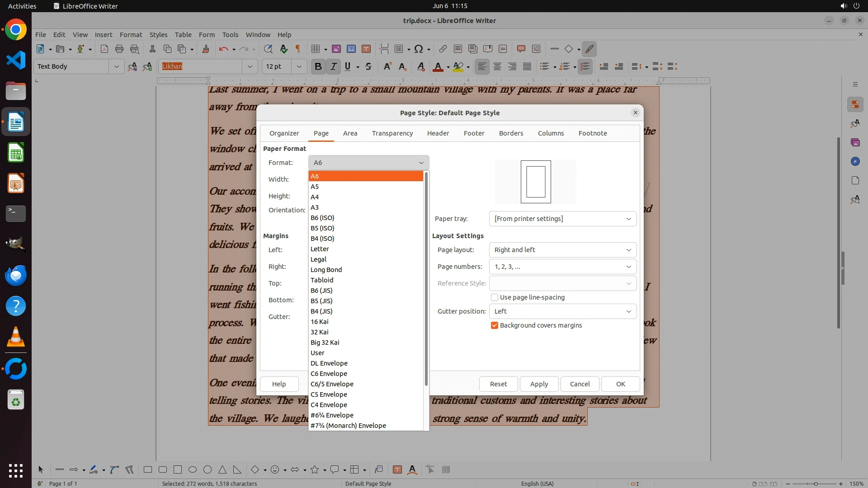Image resolution: width=868 pixels, height=488 pixels.
Task: Expand the Page layout dropdown
Action: point(562,250)
